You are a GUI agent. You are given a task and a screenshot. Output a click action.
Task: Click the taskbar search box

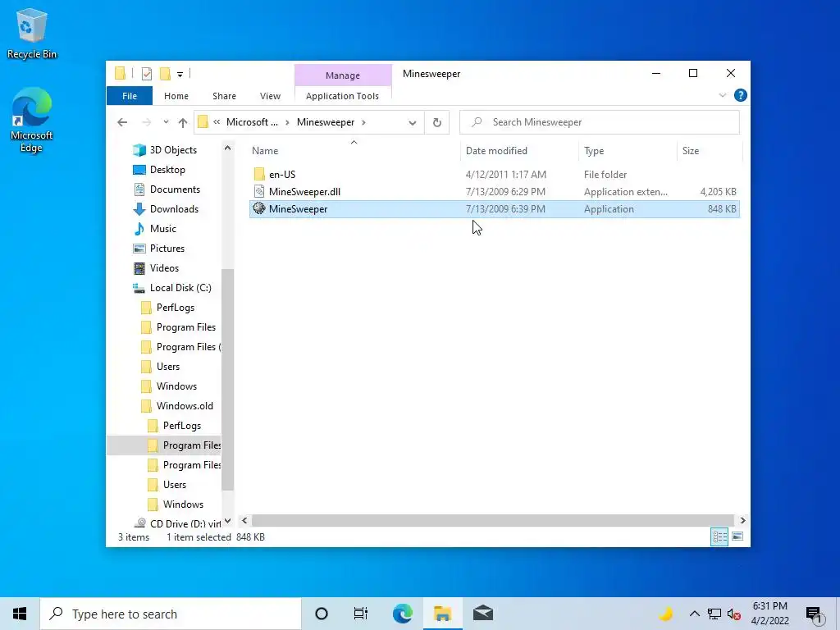pyautogui.click(x=171, y=614)
